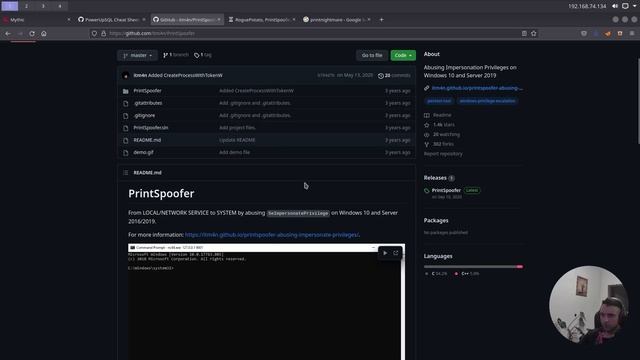
Task: Click the Report repository link
Action: click(443, 154)
